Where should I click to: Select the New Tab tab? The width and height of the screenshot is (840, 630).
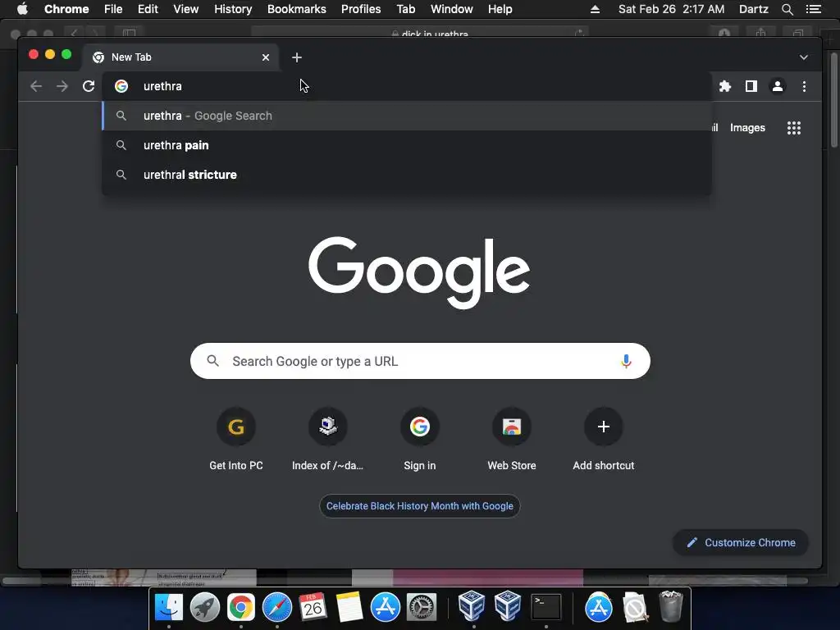pos(180,57)
